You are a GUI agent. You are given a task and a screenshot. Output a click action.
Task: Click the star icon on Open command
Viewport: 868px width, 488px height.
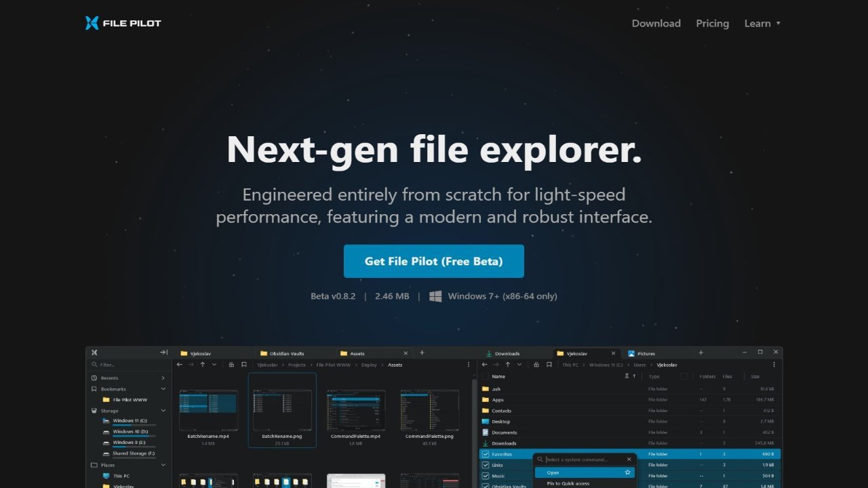(x=628, y=472)
